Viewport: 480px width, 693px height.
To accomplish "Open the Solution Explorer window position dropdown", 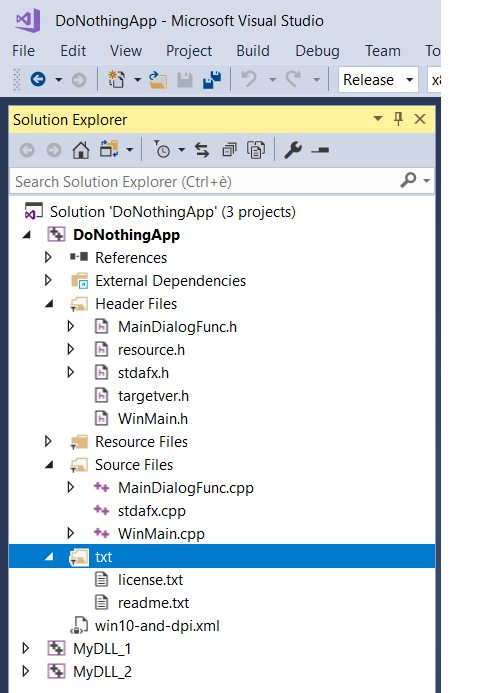I will (x=378, y=118).
